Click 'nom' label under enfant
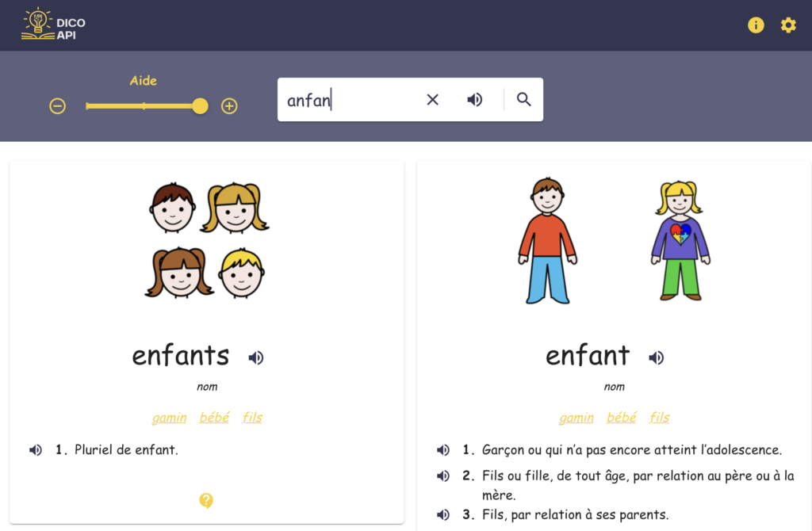The image size is (812, 531). coord(615,387)
